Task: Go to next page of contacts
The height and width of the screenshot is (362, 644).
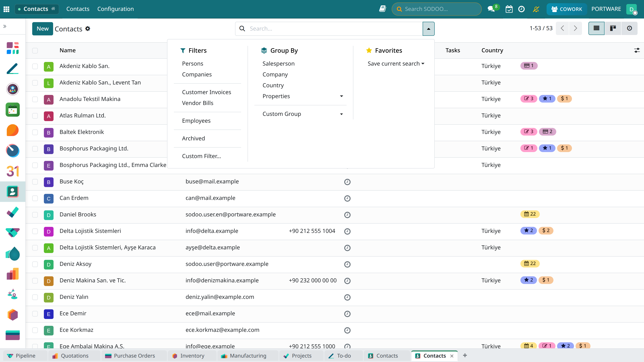Action: [x=575, y=28]
